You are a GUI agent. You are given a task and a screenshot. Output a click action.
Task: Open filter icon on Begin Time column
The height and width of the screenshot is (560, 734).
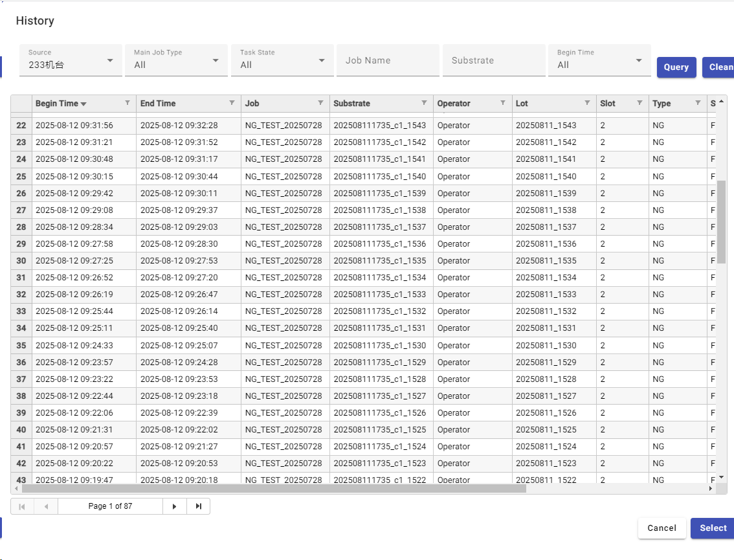click(x=127, y=103)
